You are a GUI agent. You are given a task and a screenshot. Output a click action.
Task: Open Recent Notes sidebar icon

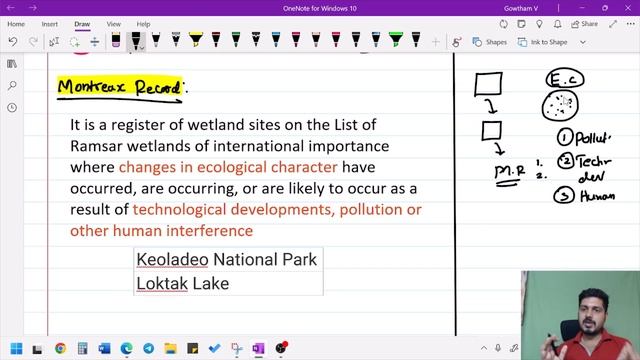[12, 108]
